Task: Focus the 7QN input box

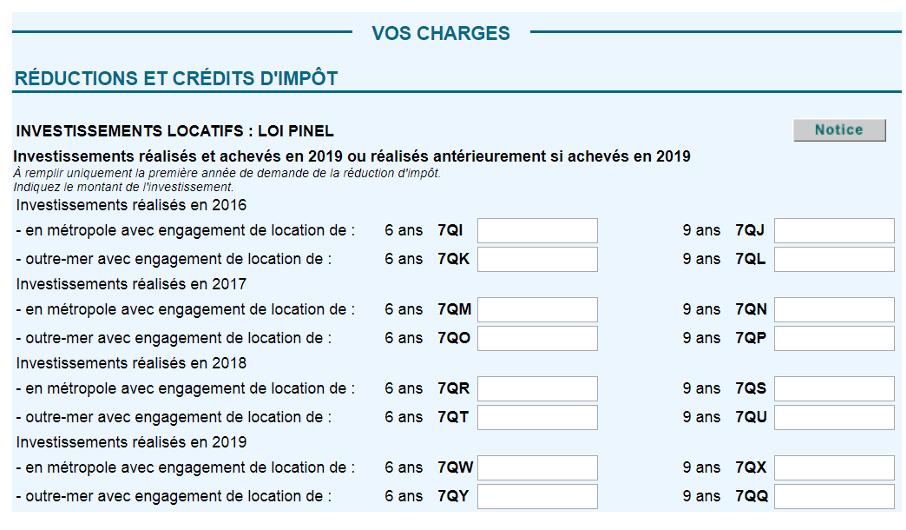Action: click(x=834, y=310)
